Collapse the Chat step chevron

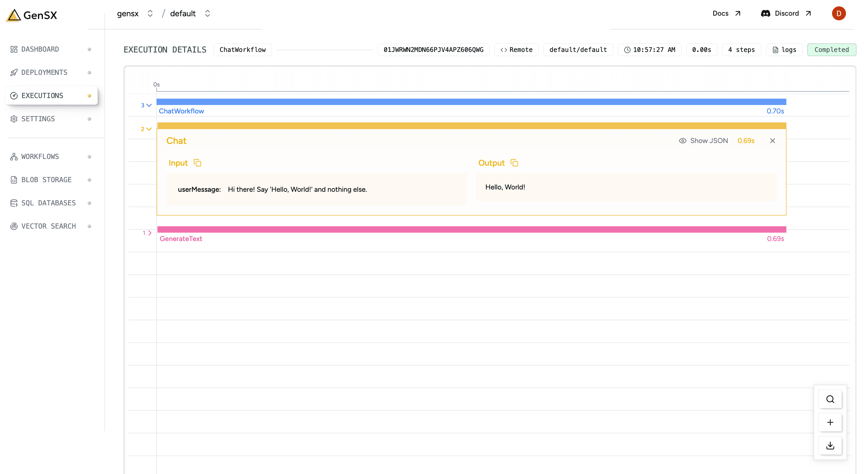point(149,129)
